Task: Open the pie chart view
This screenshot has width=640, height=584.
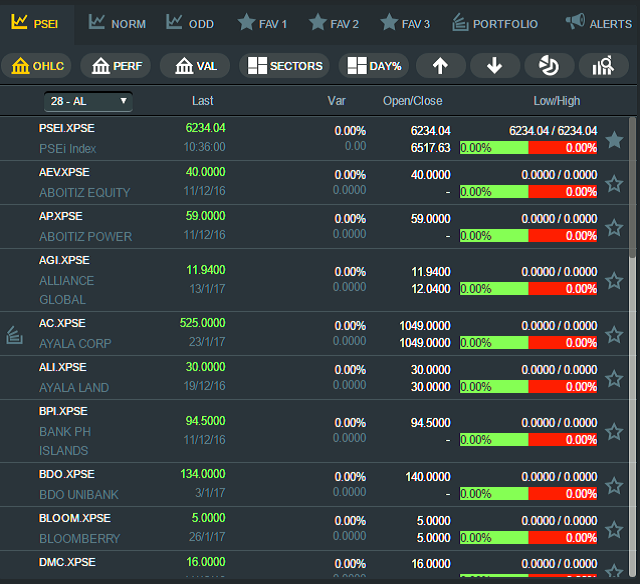Action: tap(549, 66)
